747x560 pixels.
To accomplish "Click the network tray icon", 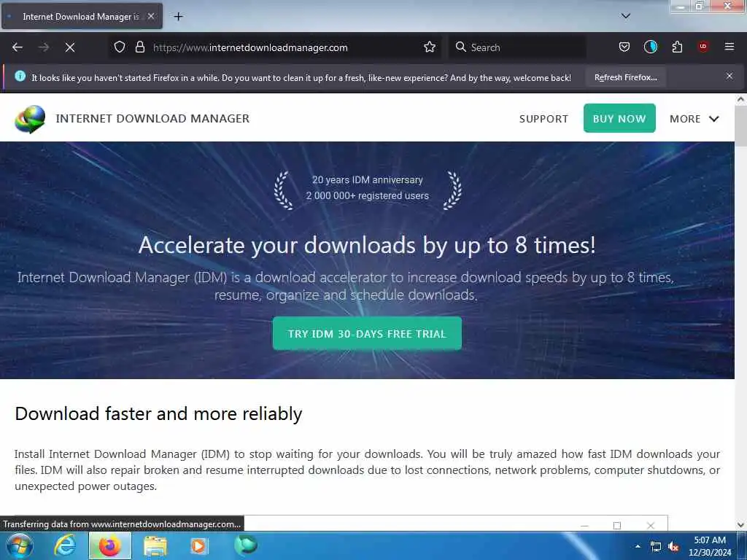I will coord(656,547).
